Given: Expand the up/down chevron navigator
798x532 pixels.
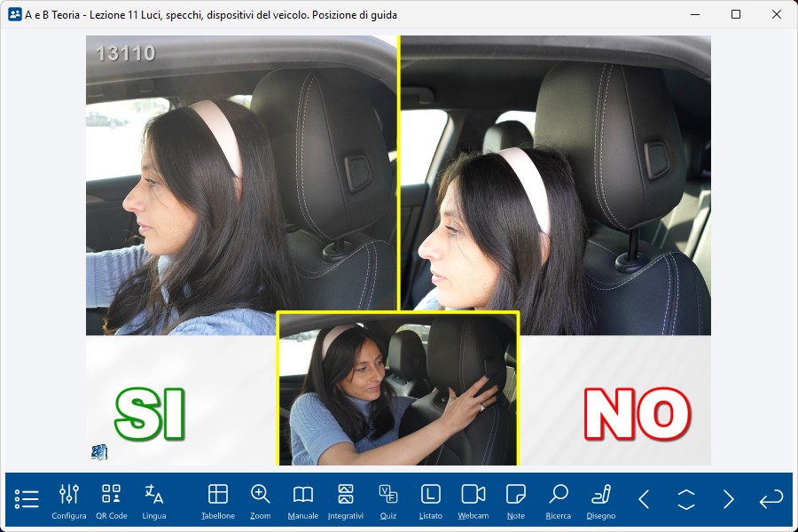Looking at the screenshot, I should coord(686,499).
